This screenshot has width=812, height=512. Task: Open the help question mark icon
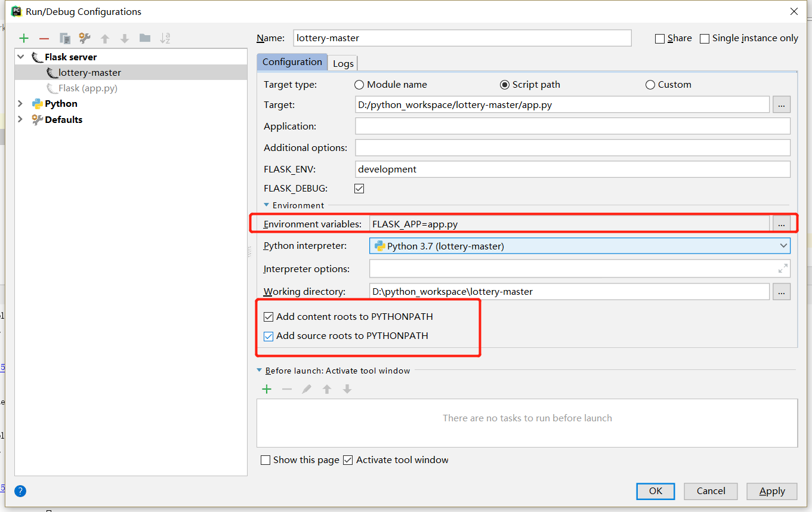20,491
